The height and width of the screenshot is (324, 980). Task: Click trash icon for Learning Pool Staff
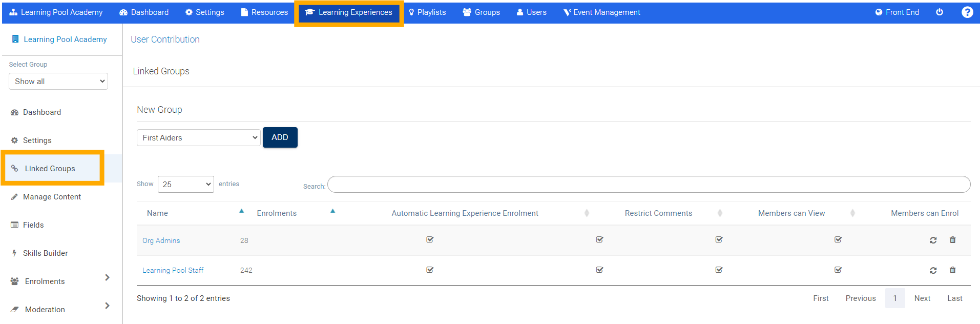point(952,270)
